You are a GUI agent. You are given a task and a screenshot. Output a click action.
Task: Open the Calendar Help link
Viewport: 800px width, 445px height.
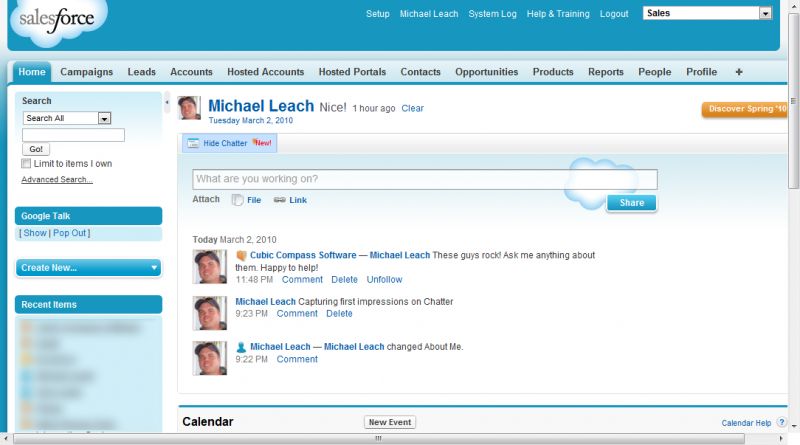[746, 423]
